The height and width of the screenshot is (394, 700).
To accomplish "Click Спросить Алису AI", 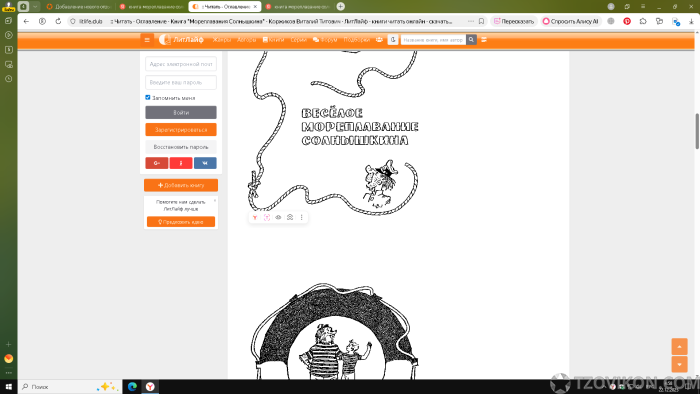I will pos(571,21).
